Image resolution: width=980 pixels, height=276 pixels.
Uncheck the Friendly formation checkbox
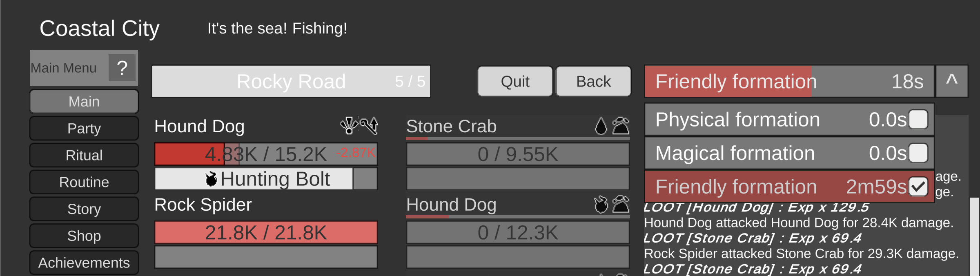point(918,187)
